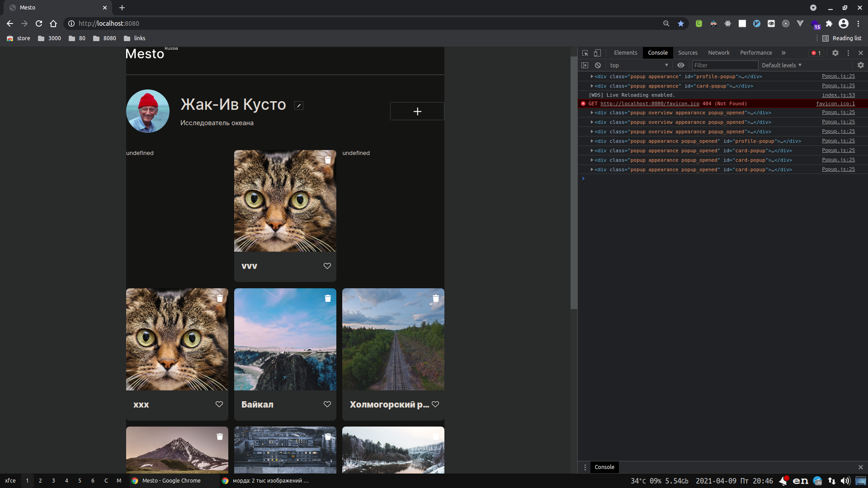Open the index.js:53 source link
Viewport: 868px width, 488px height.
(838, 95)
